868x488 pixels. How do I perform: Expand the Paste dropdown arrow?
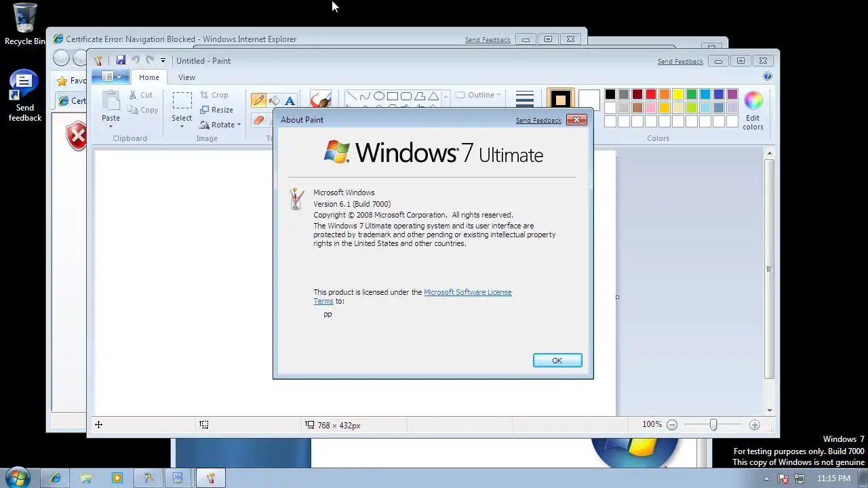pos(111,126)
